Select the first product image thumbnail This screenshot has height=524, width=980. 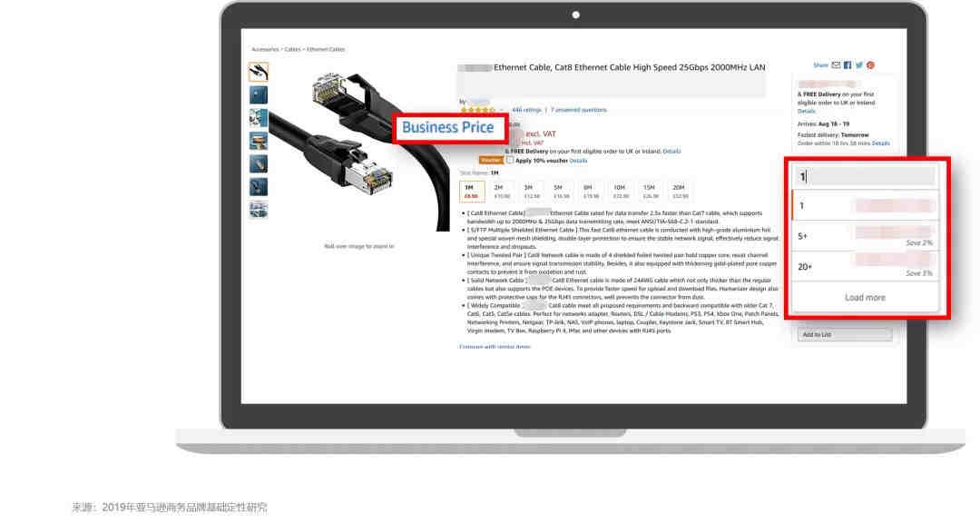point(258,72)
